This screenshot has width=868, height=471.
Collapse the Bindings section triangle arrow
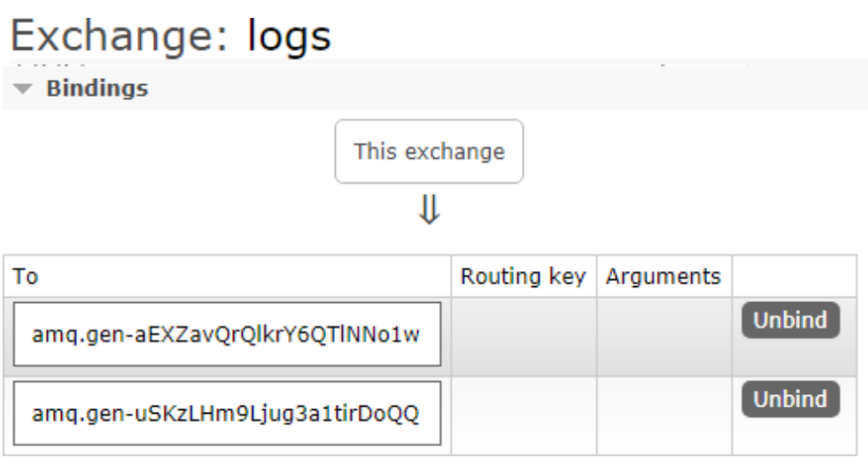click(23, 89)
